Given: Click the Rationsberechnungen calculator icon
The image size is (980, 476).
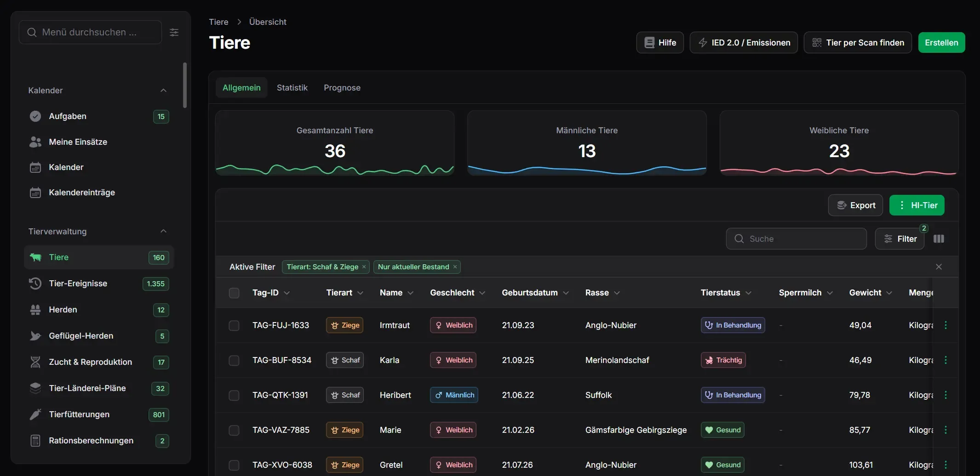Looking at the screenshot, I should click(x=35, y=441).
